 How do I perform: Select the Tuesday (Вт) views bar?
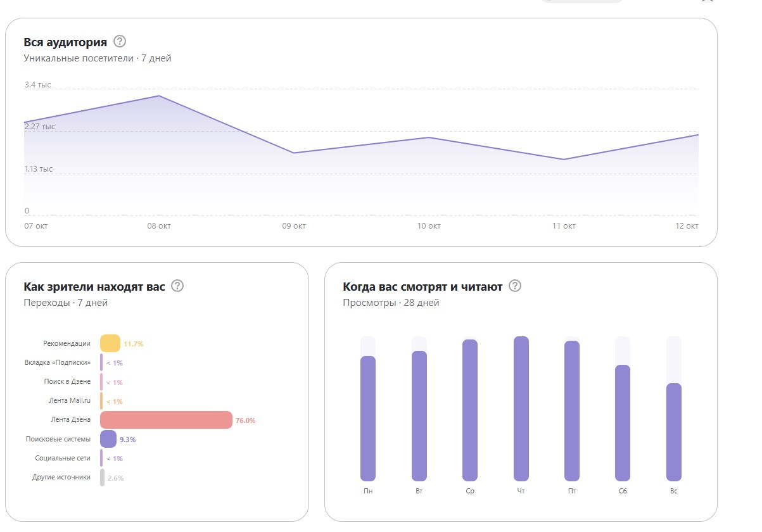coord(419,415)
